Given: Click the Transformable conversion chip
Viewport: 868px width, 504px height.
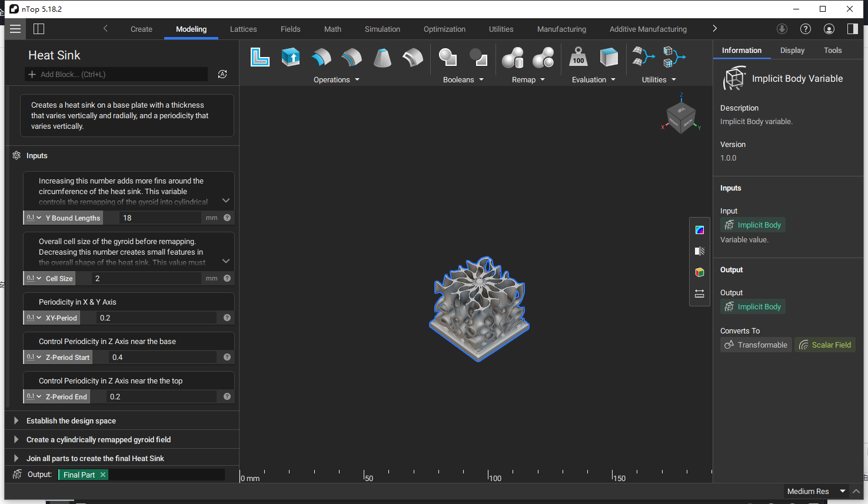Looking at the screenshot, I should coord(756,345).
